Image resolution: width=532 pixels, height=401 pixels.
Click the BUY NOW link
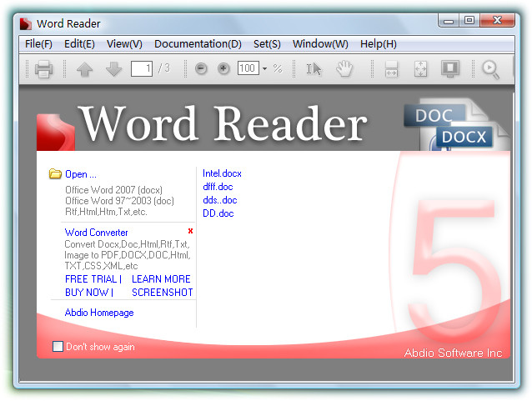click(87, 292)
